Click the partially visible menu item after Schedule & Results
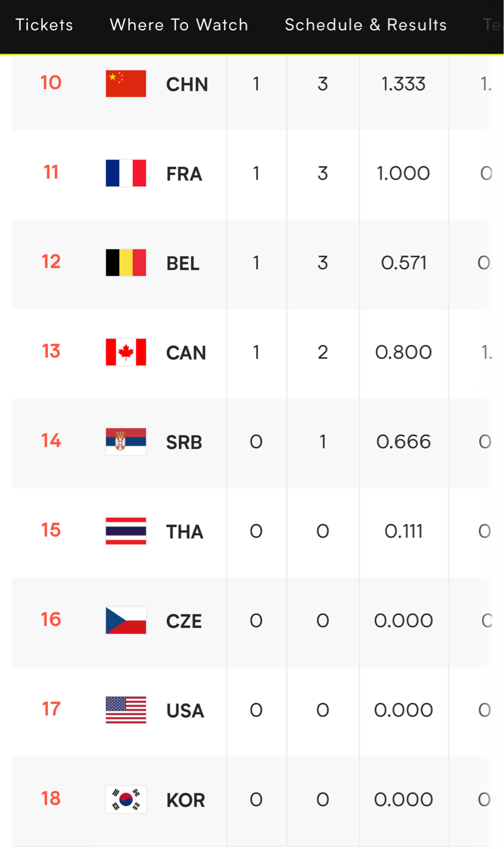504x849 pixels. (493, 25)
